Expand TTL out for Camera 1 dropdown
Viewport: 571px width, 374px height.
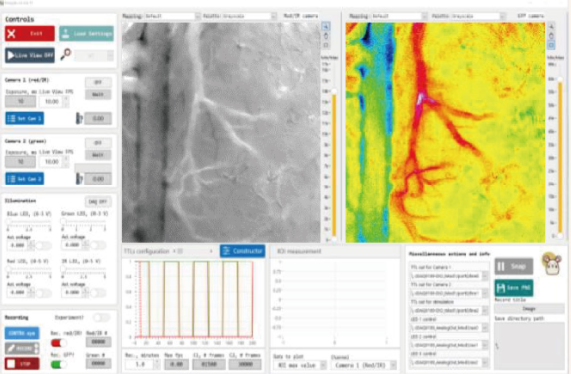tap(449, 276)
